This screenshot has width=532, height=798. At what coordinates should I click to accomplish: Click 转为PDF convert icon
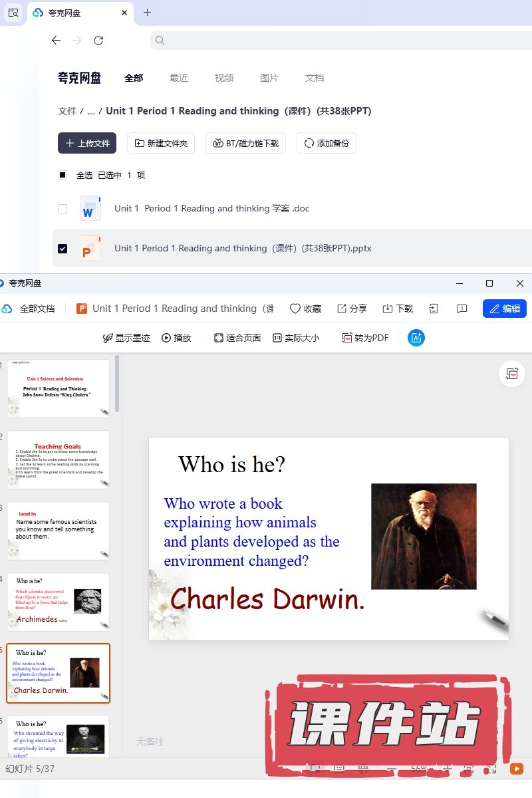pyautogui.click(x=347, y=338)
